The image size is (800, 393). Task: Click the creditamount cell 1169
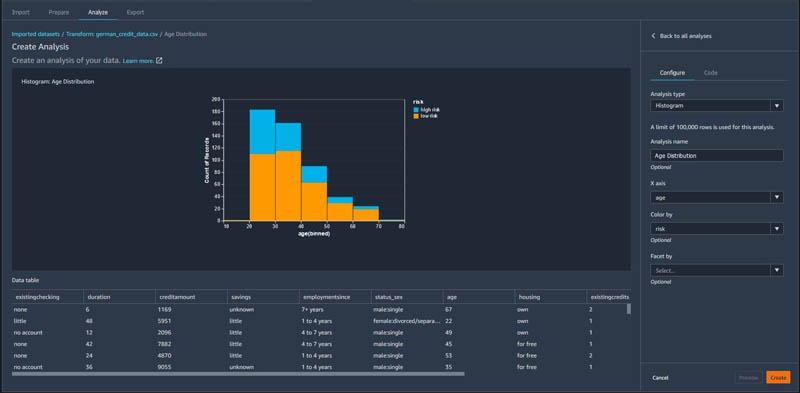click(x=164, y=309)
